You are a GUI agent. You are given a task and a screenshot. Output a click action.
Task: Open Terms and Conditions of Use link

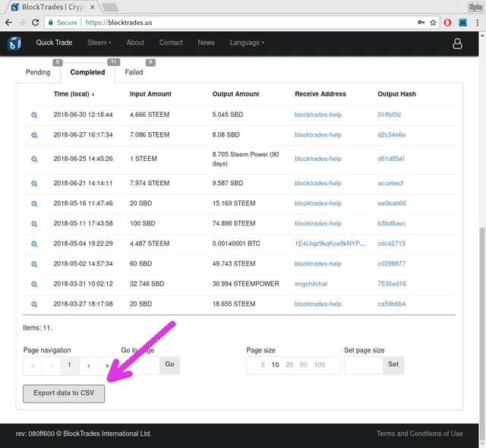tap(420, 434)
